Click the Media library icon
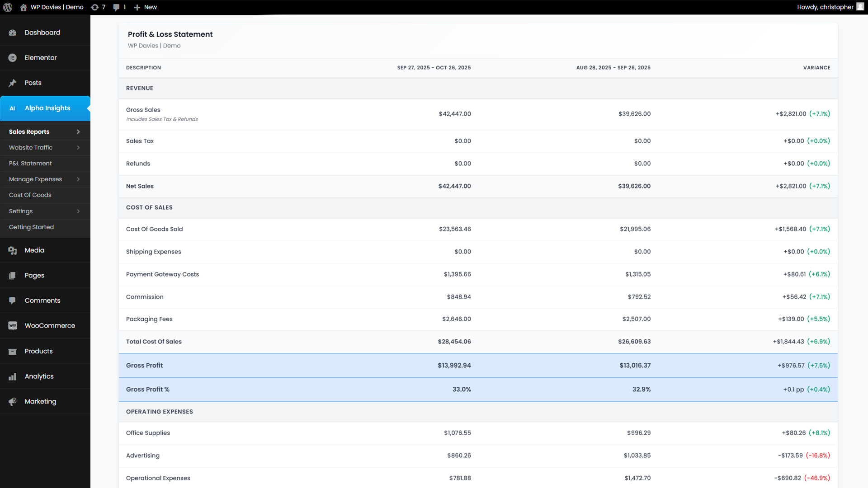Image resolution: width=868 pixels, height=488 pixels. pos(13,250)
